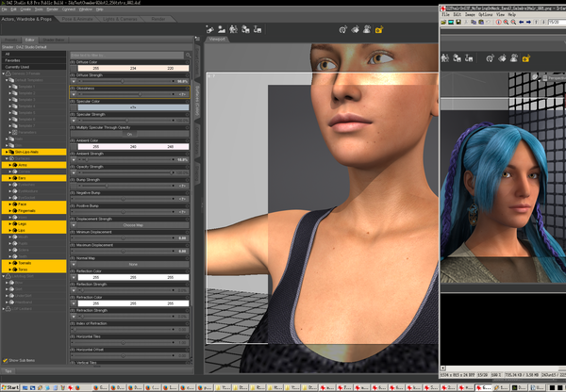
Task: Toggle the Show Sub Items checkbox
Action: [5, 360]
